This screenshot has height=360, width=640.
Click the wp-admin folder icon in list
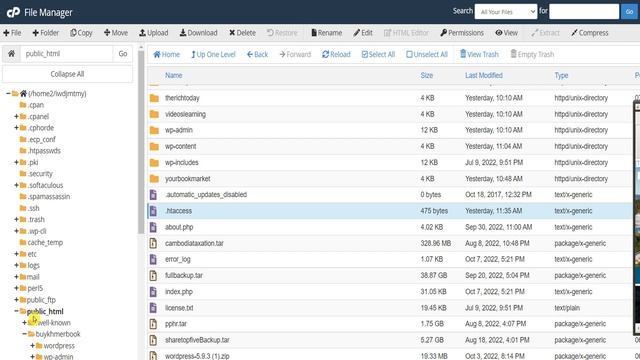click(x=154, y=130)
